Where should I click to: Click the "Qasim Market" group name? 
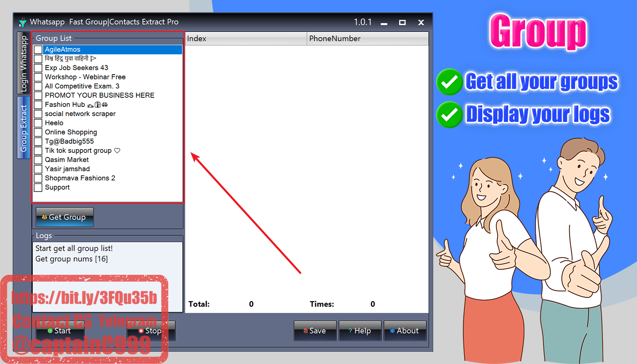67,160
